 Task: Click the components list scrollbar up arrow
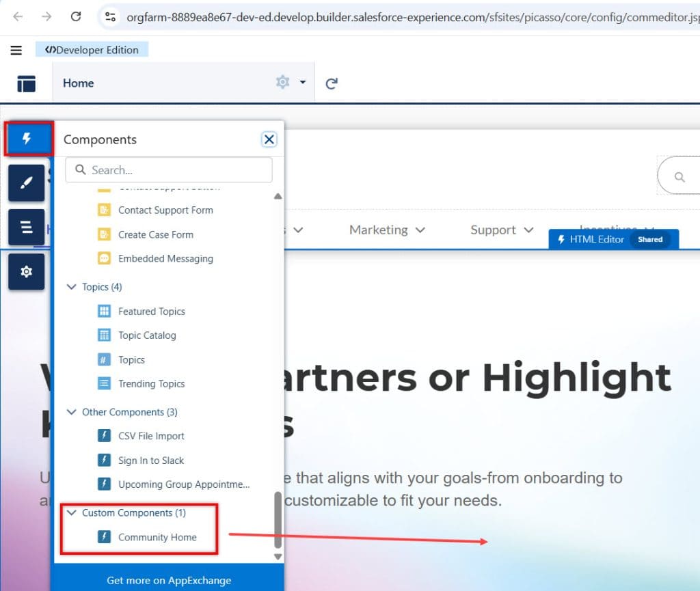(x=278, y=196)
